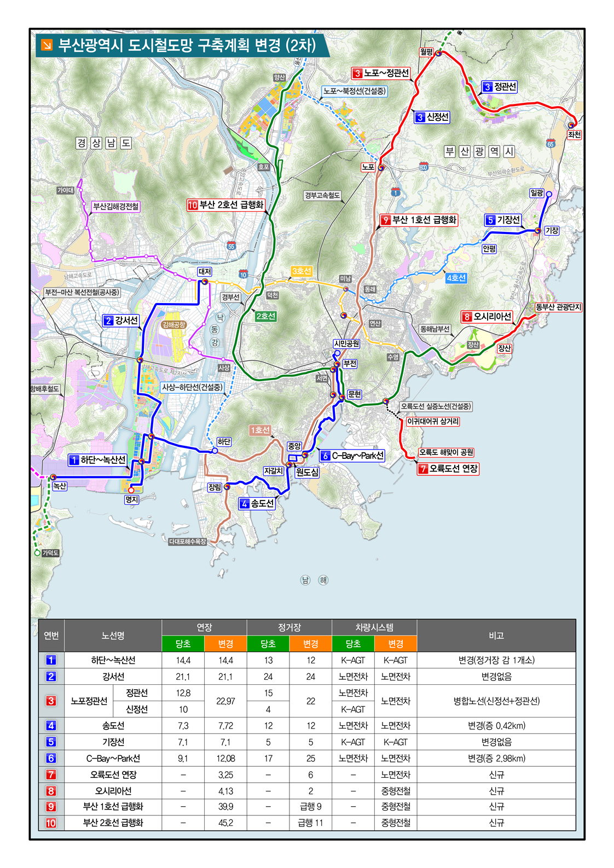614x868 pixels.
Task: Click the 대저 station label
Action: coord(205,272)
